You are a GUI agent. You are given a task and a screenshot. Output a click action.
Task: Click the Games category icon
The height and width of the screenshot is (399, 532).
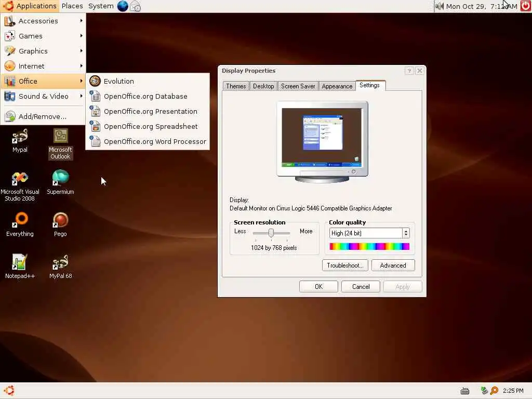point(9,36)
